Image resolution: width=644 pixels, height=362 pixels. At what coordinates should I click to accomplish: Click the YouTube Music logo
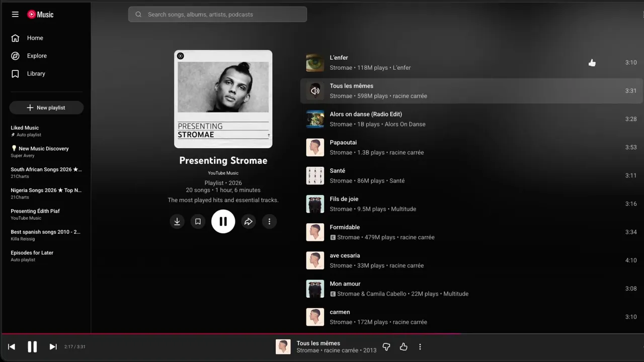pos(40,15)
